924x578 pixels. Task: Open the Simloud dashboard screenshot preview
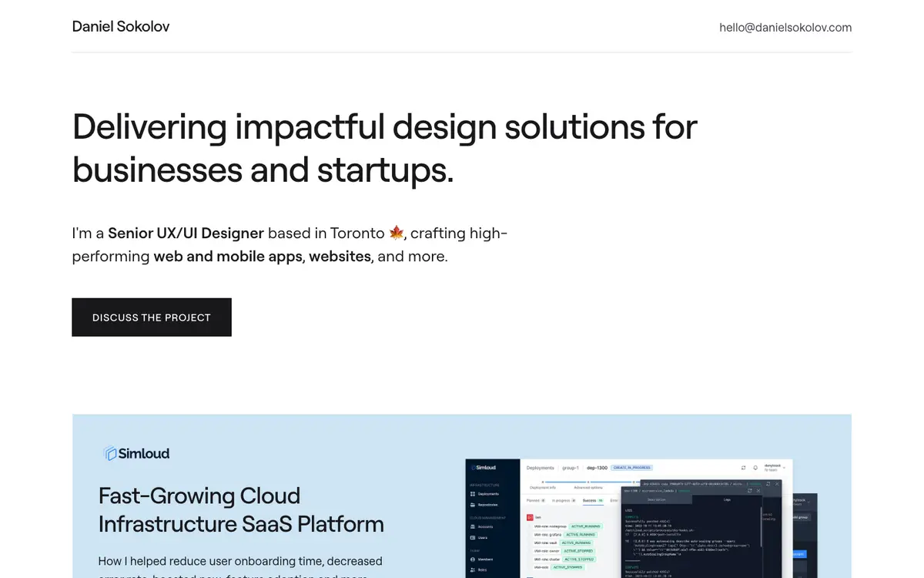tap(641, 518)
